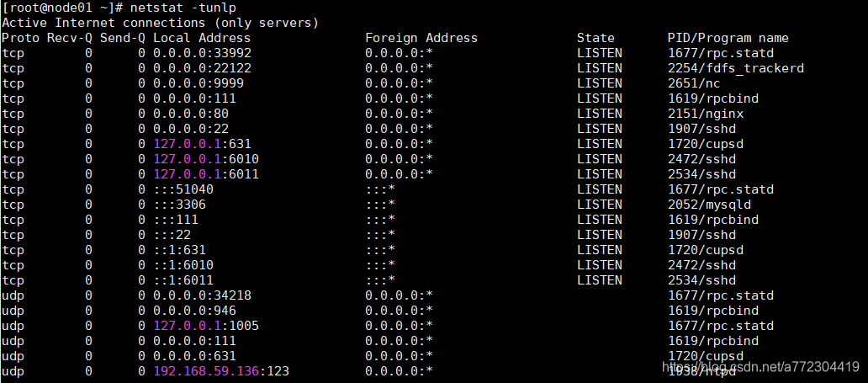Click the Proto column header
The image size is (868, 383).
click(20, 38)
